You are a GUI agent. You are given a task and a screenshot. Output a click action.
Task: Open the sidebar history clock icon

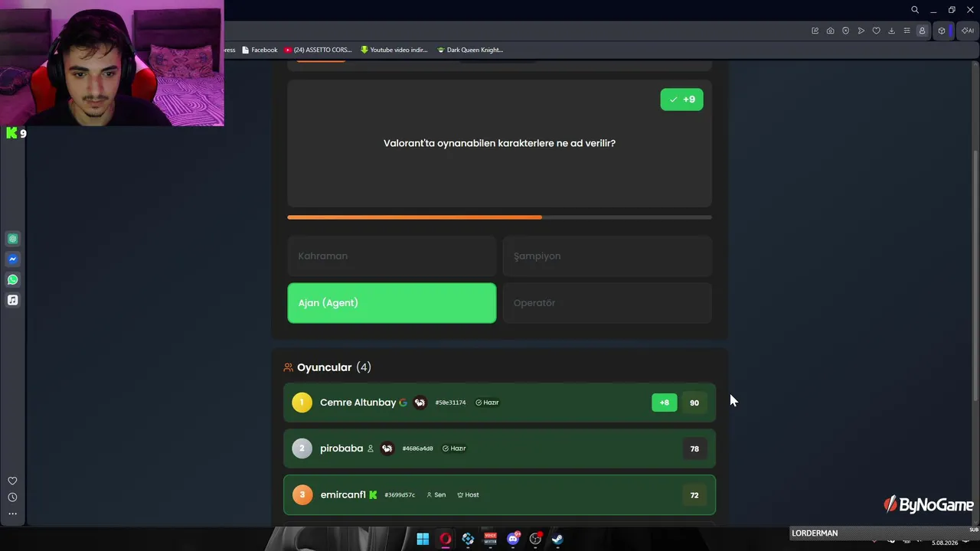12,497
